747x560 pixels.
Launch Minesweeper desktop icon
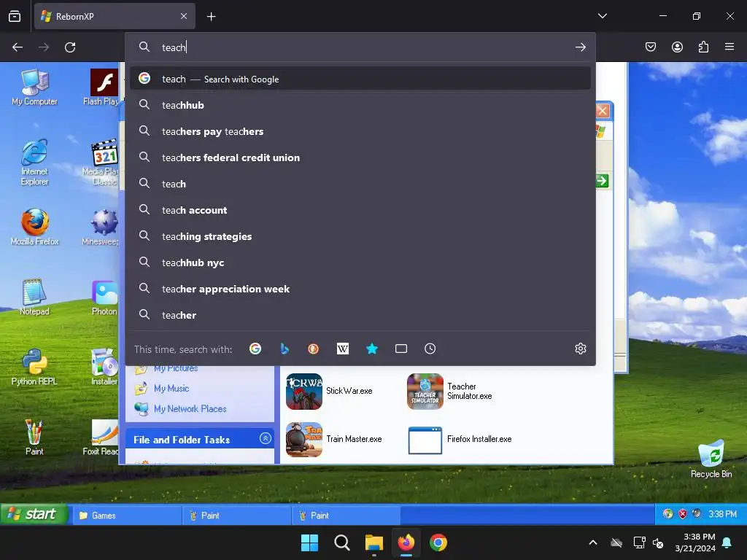pos(101,227)
